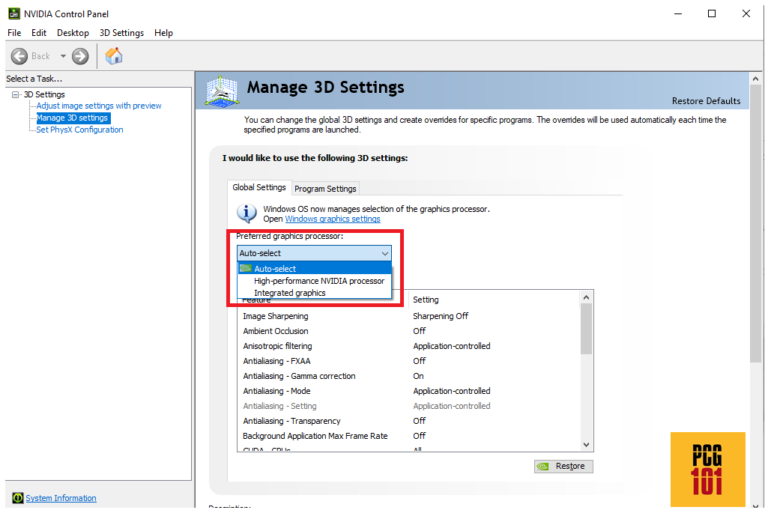
Task: Open the Windows graphics settings link
Action: point(332,219)
